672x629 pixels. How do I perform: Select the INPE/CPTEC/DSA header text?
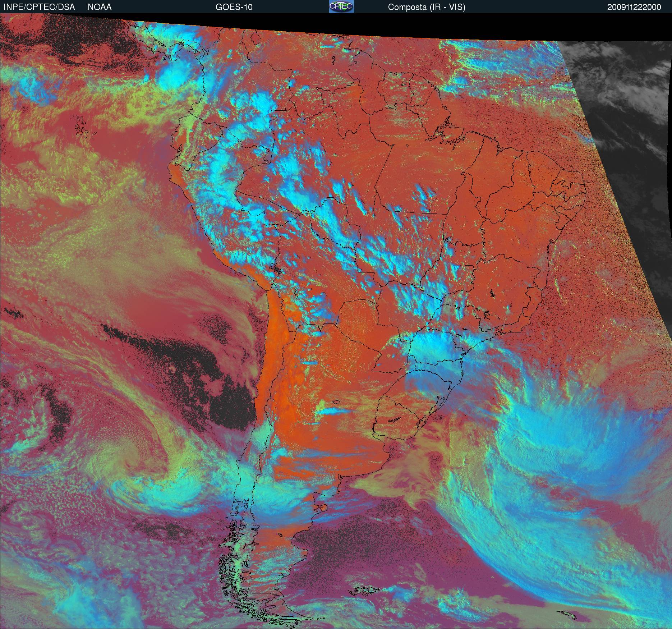pos(39,7)
